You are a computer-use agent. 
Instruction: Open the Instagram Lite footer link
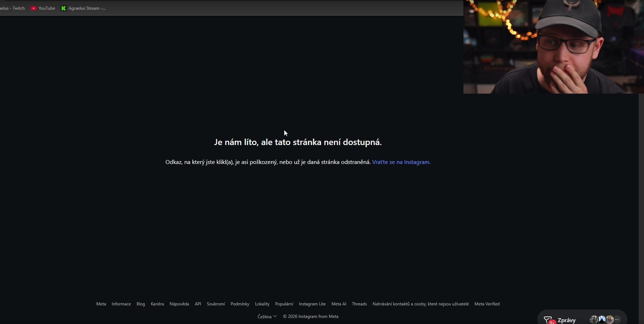312,304
